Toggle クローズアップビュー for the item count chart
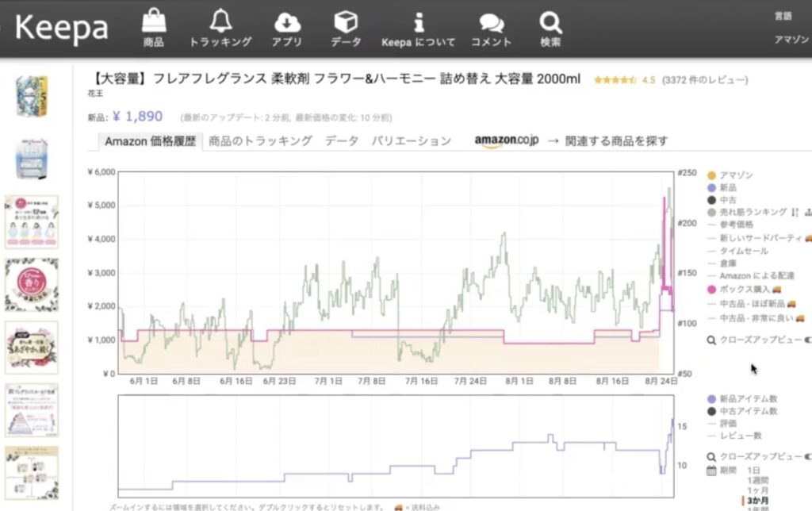 click(x=760, y=456)
